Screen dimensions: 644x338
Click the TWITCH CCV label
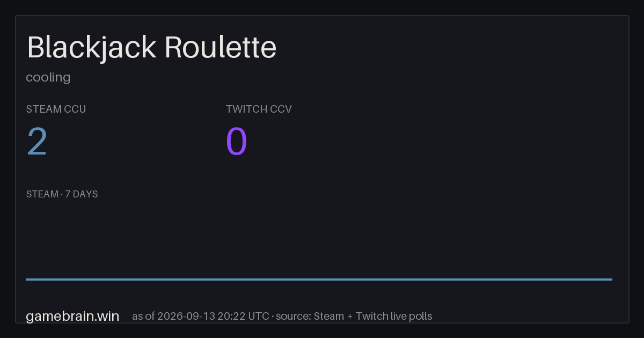[259, 109]
